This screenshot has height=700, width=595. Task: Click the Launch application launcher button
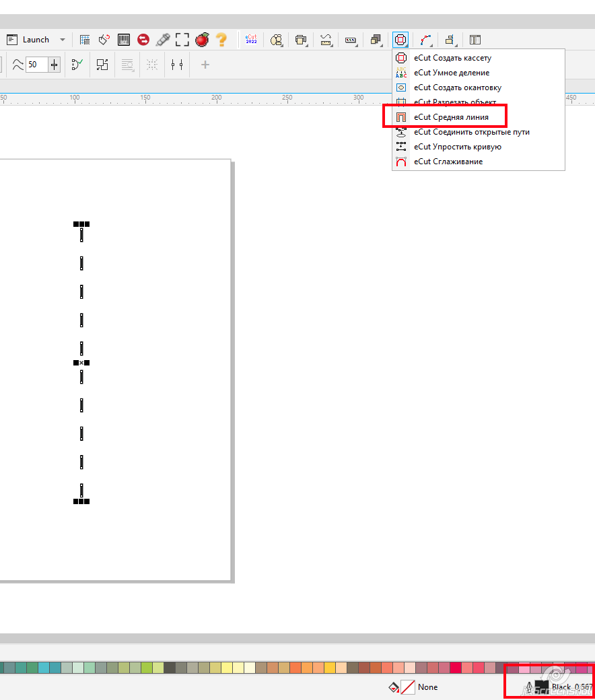28,40
